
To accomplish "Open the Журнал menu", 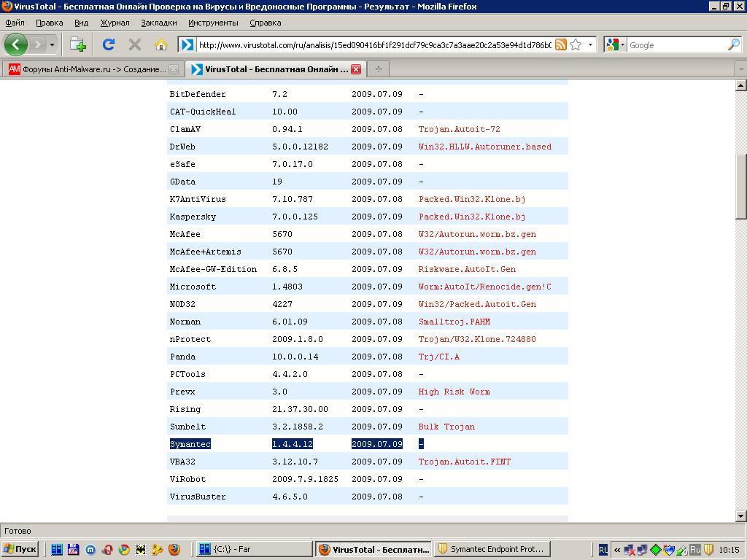I will coord(115,23).
